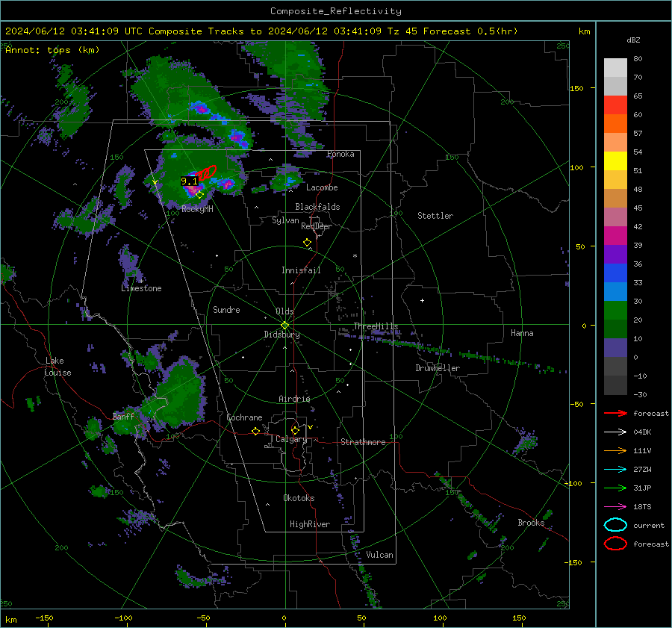Click the Okotoks town label
This screenshot has height=628, width=672.
click(x=299, y=498)
